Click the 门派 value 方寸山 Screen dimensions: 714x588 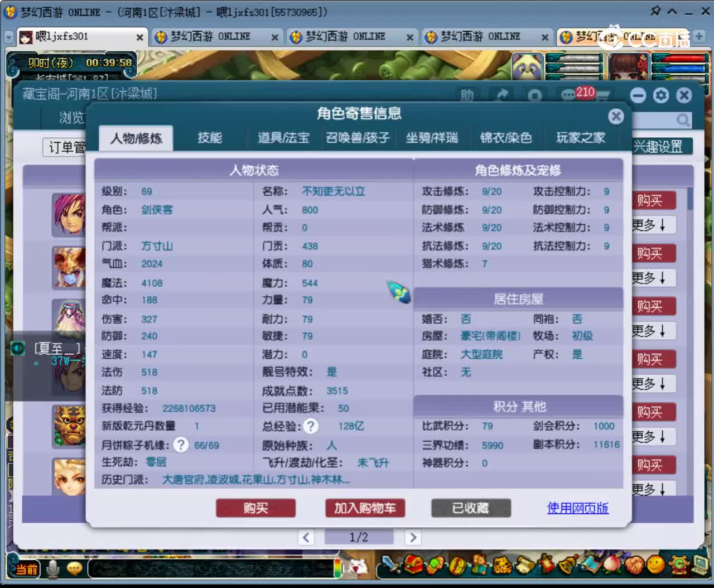[x=157, y=246]
